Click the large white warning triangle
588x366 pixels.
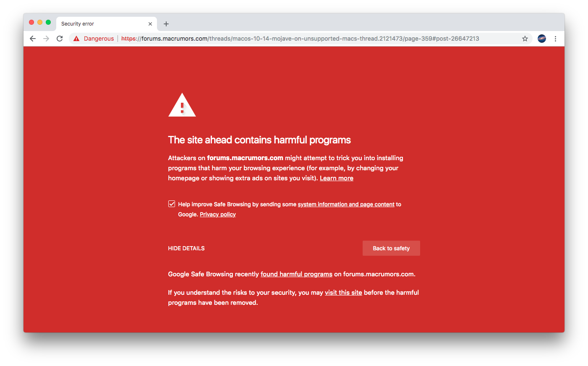click(182, 105)
